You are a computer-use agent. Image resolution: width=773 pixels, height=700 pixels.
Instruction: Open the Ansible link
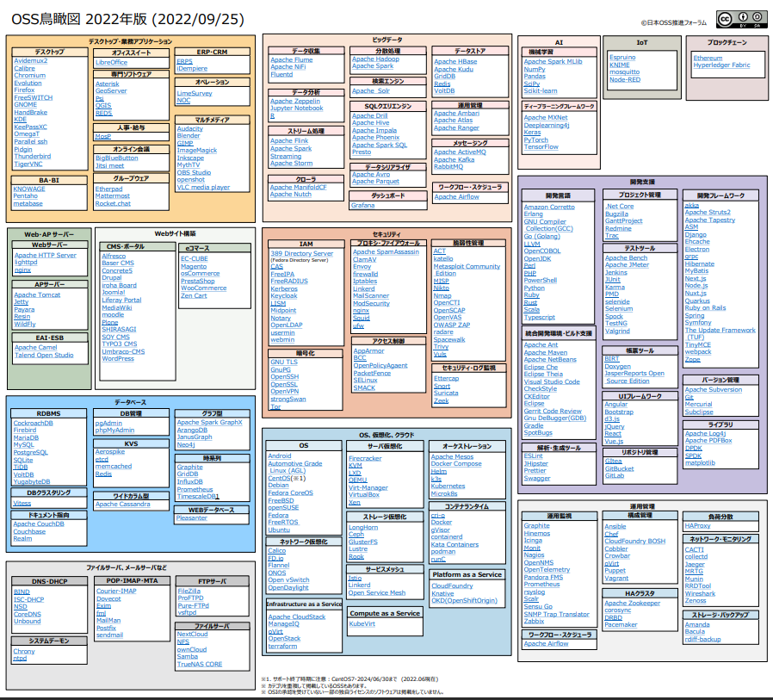[615, 527]
